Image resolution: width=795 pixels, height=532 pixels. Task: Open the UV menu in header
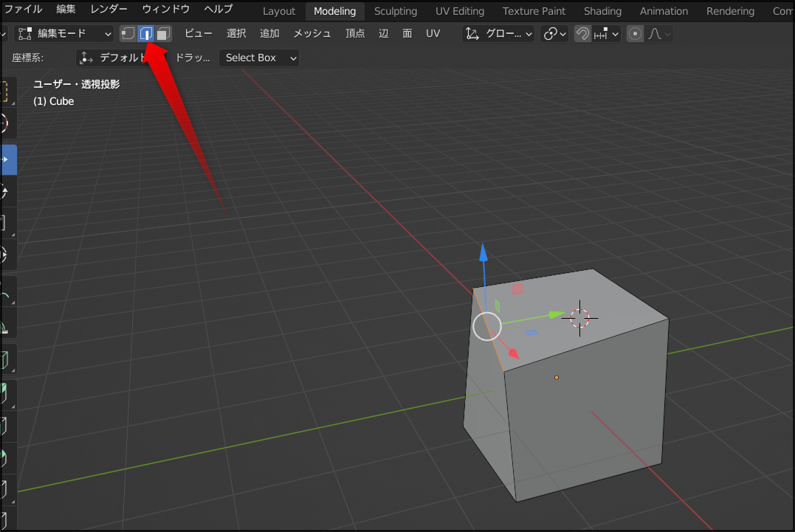click(x=433, y=33)
